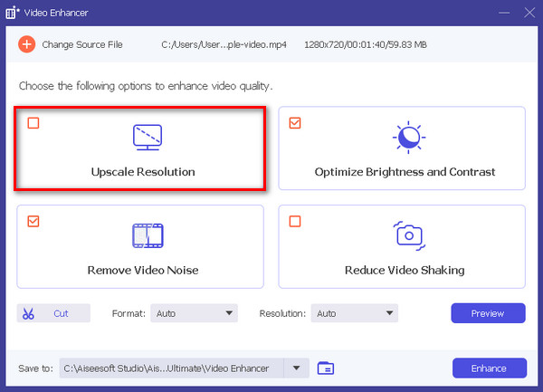Viewport: 543px width, 392px height.
Task: Click Change Source File label
Action: [x=82, y=44]
